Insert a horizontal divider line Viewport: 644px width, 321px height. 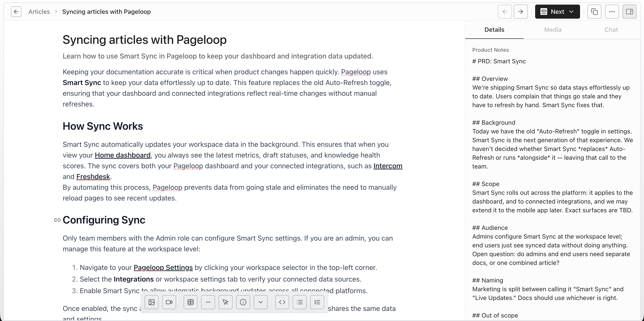[x=208, y=302]
